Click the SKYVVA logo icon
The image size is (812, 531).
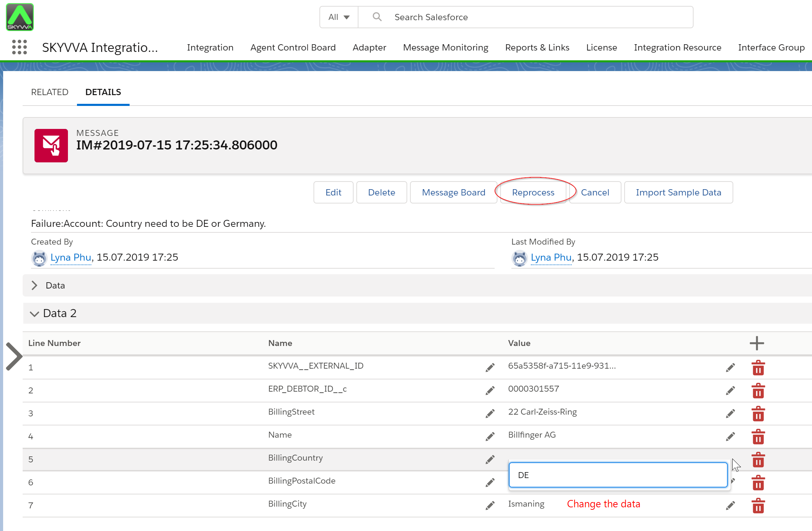20,17
